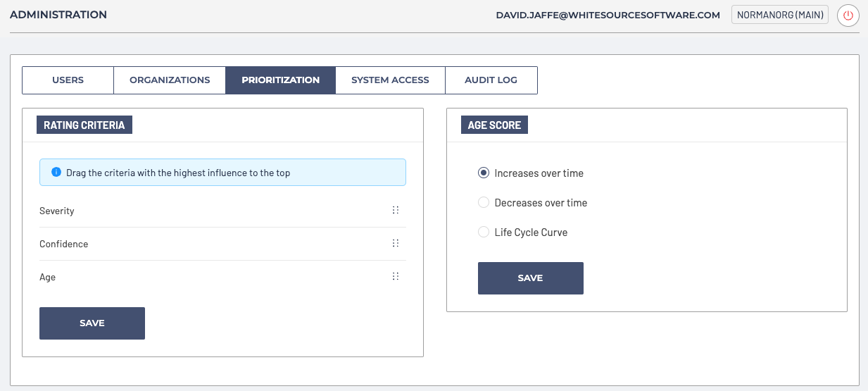The height and width of the screenshot is (391, 868).
Task: View the Audit Log tab
Action: (x=491, y=80)
